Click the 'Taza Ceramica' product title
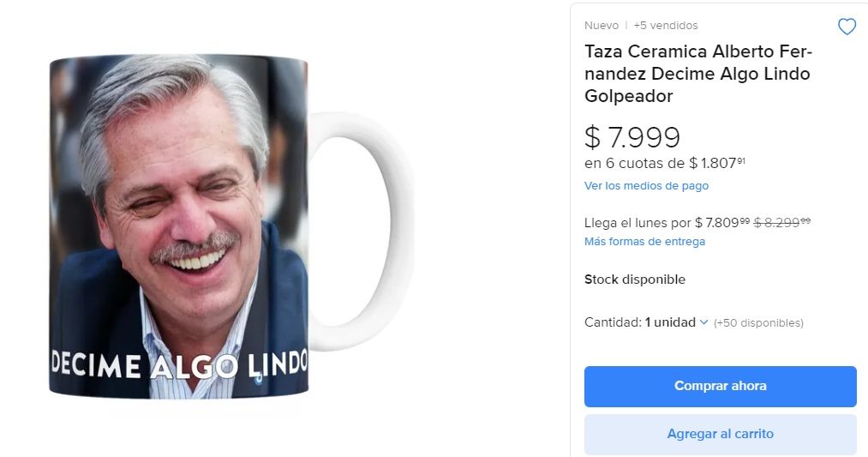This screenshot has height=457, width=868. click(x=697, y=74)
